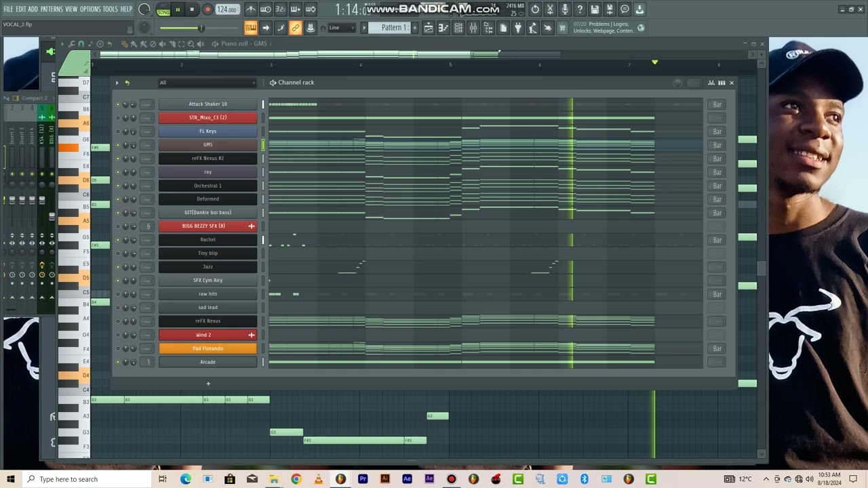Click the BIGG BEZZY SFX channel button
The width and height of the screenshot is (868, 488).
(208, 226)
